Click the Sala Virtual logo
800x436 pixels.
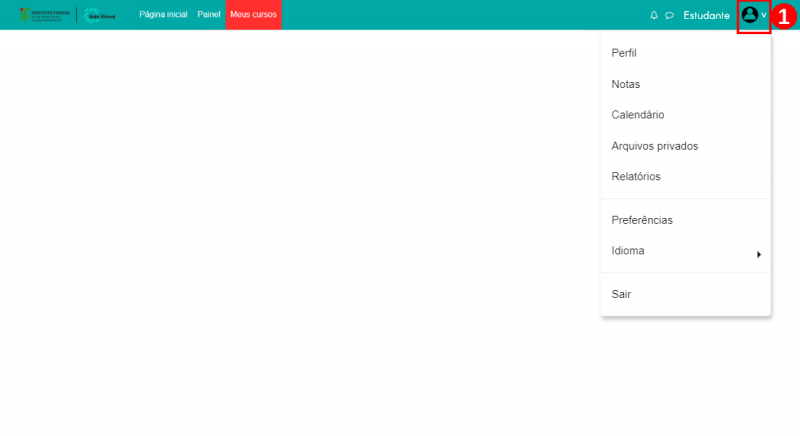100,15
